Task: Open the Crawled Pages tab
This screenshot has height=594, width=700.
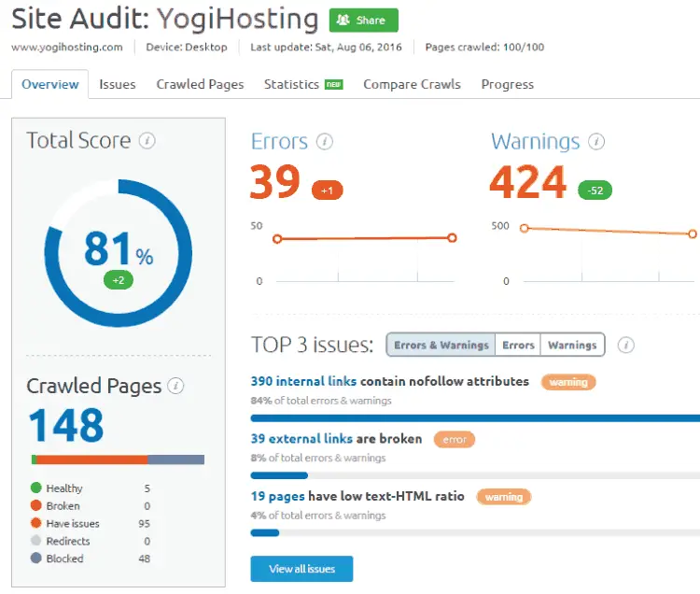Action: point(200,84)
